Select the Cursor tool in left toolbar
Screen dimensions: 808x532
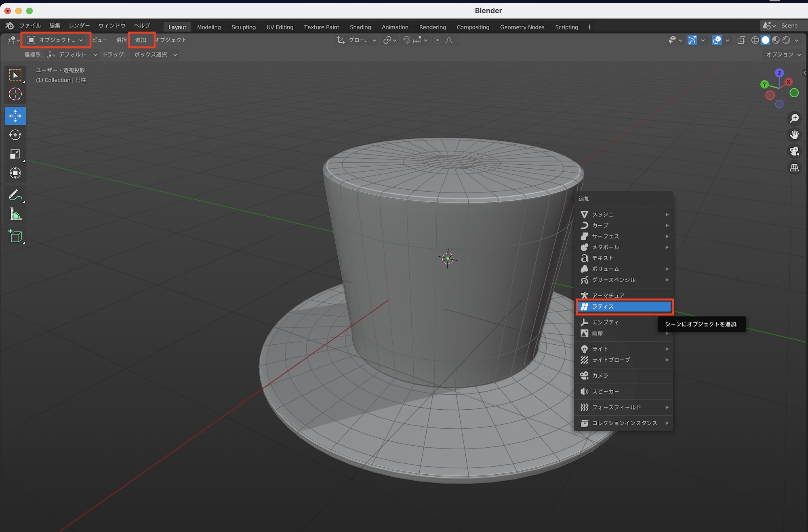[15, 94]
